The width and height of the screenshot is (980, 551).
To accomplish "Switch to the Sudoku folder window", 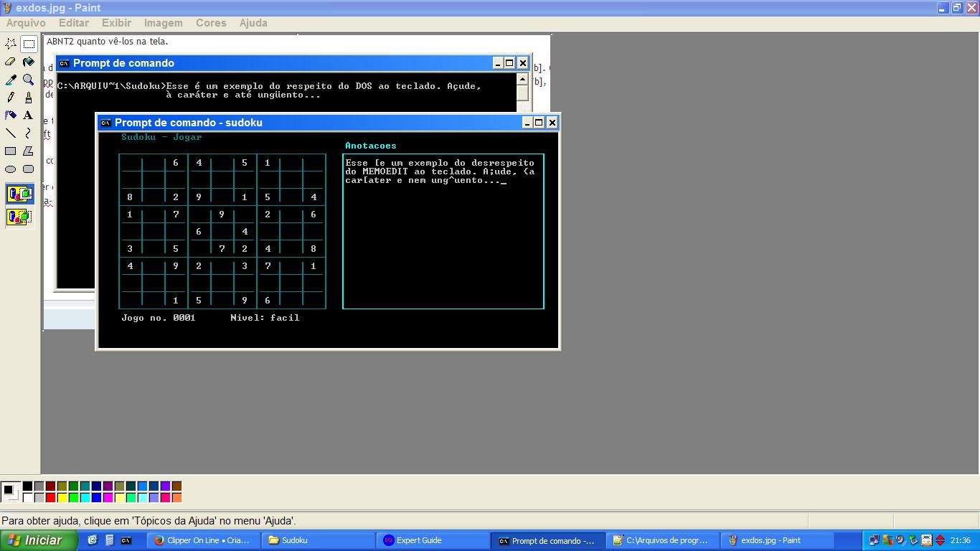I will tap(319, 540).
